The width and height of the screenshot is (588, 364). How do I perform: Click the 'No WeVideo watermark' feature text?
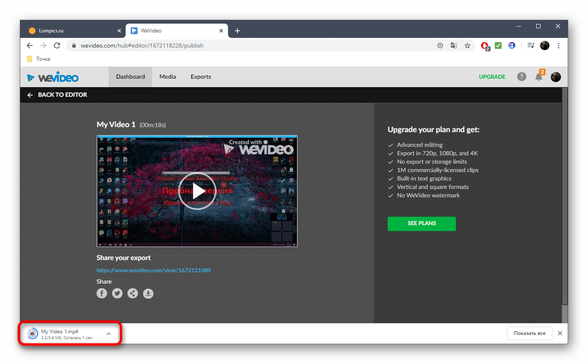coord(428,195)
